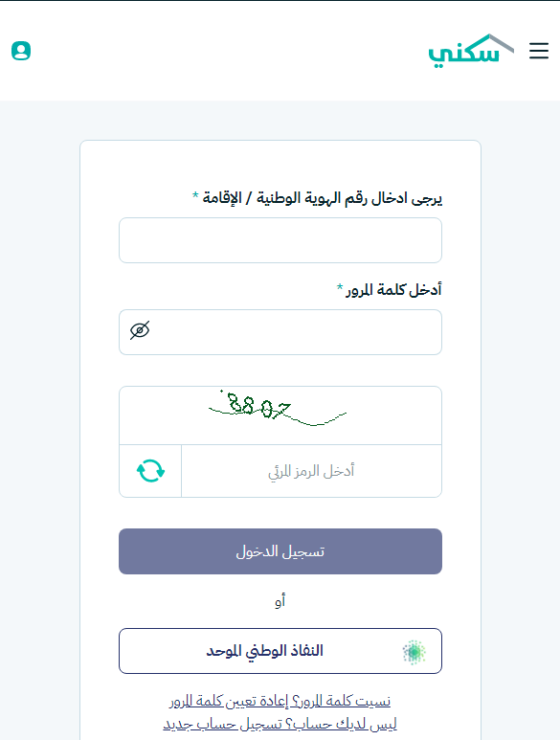This screenshot has height=740, width=560.
Task: Click the Sakani logo
Action: [471, 51]
